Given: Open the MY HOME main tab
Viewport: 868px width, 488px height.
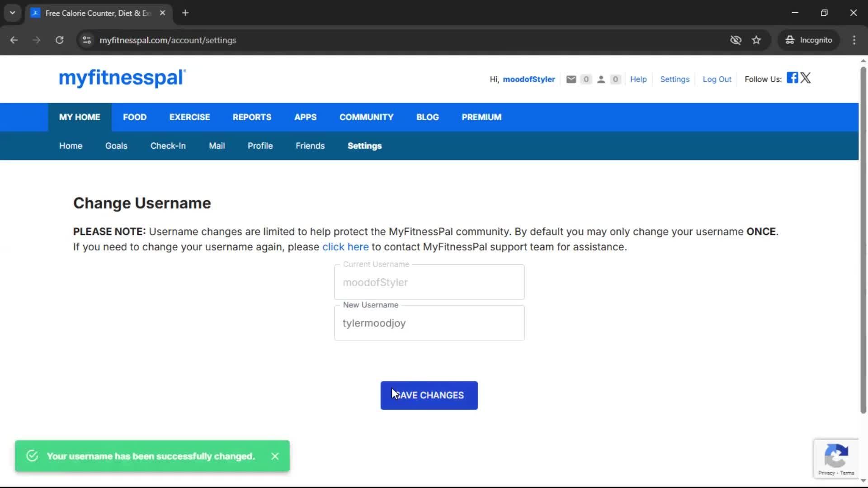Looking at the screenshot, I should point(80,117).
